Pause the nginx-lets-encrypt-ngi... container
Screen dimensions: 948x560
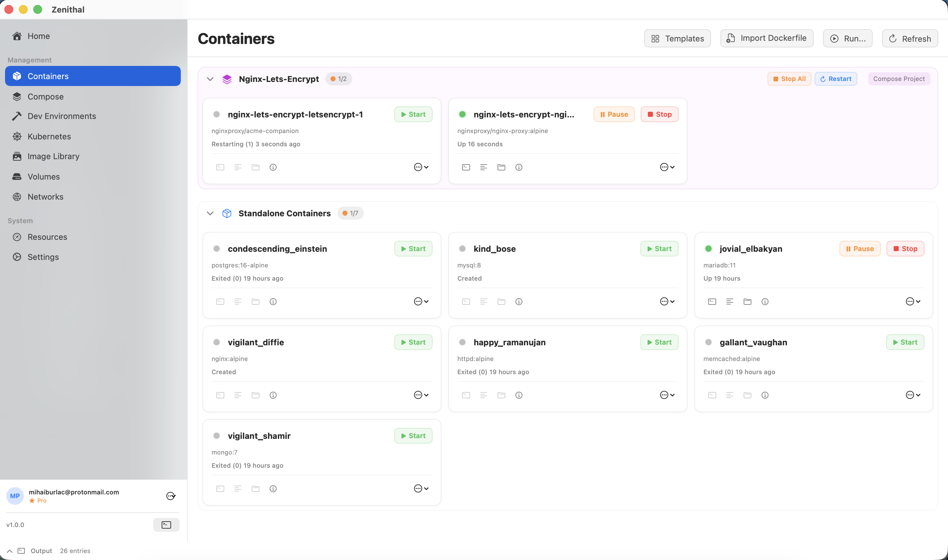pos(614,114)
